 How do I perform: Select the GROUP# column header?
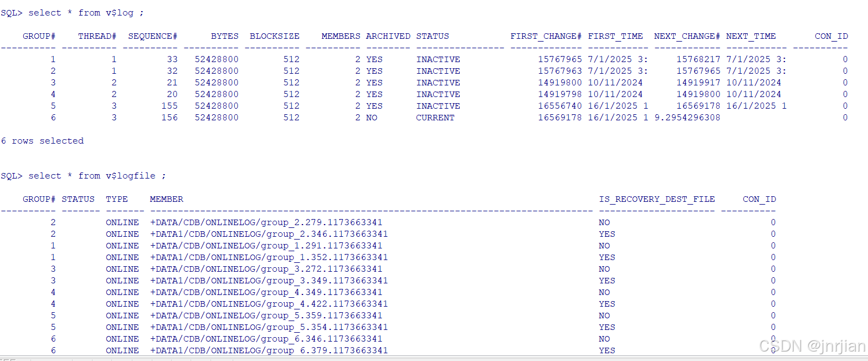(x=39, y=35)
